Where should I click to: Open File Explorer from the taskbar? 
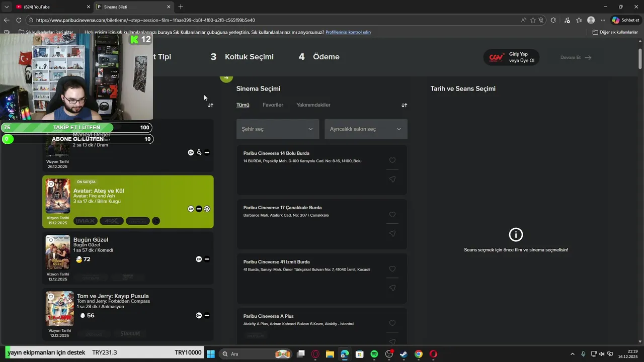coord(330,354)
